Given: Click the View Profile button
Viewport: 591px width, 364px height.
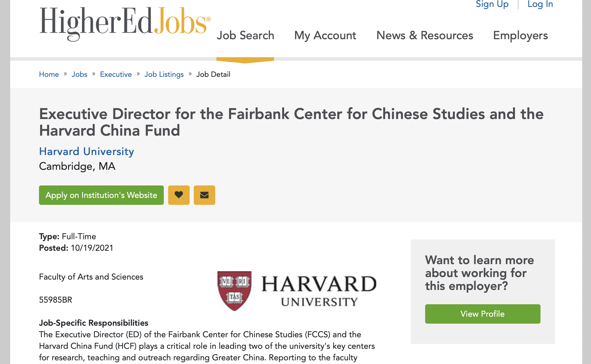Looking at the screenshot, I should 482,314.
